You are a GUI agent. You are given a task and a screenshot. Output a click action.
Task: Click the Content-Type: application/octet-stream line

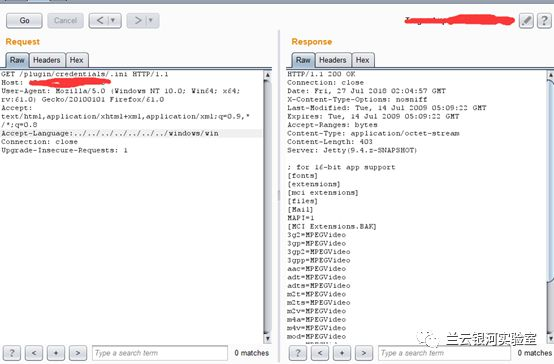click(x=373, y=133)
